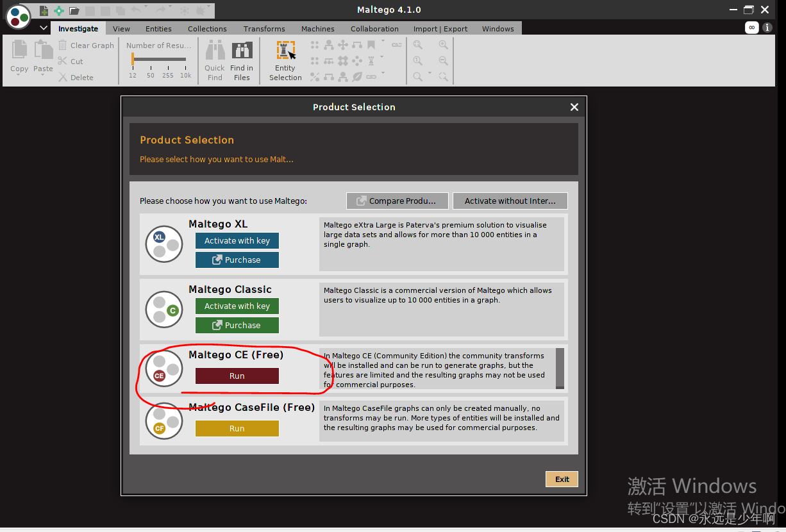Click the Zoom In magnifier with plus
786x532 pixels.
[443, 45]
